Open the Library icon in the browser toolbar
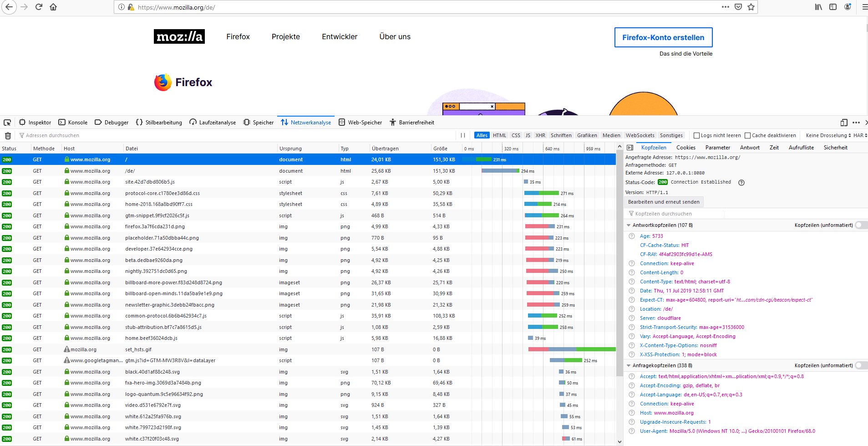 tap(818, 7)
